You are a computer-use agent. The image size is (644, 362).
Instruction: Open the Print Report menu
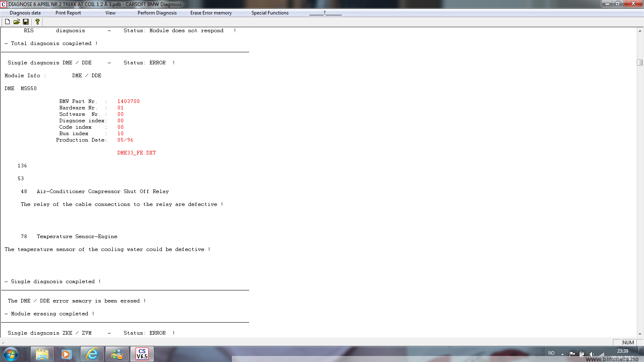pos(68,13)
